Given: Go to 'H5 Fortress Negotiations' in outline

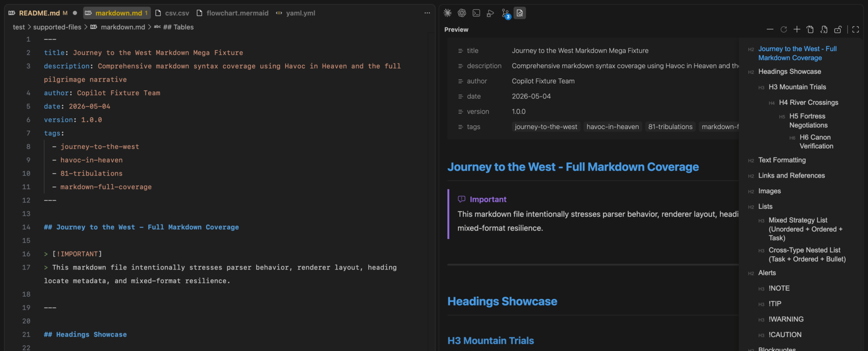Looking at the screenshot, I should [809, 121].
